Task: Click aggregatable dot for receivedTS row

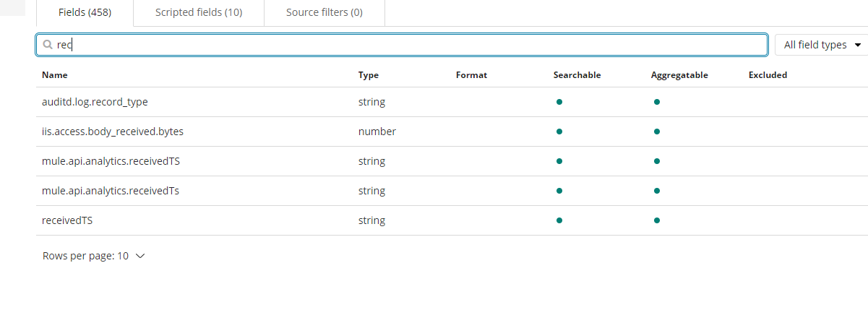Action: click(657, 220)
